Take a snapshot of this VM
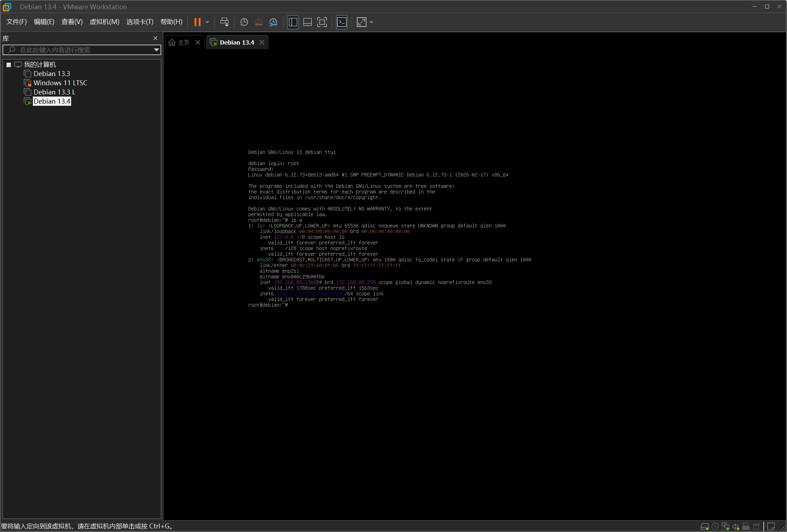This screenshot has width=787, height=532. coord(244,22)
